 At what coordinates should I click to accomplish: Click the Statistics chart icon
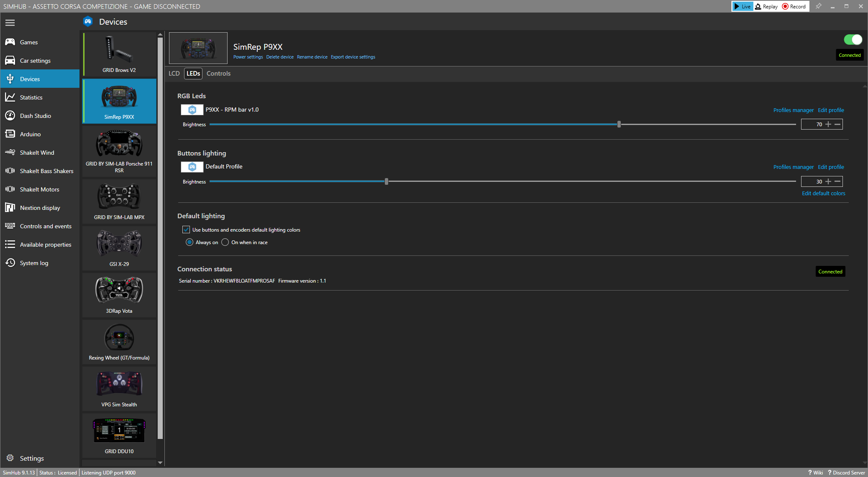[10, 97]
